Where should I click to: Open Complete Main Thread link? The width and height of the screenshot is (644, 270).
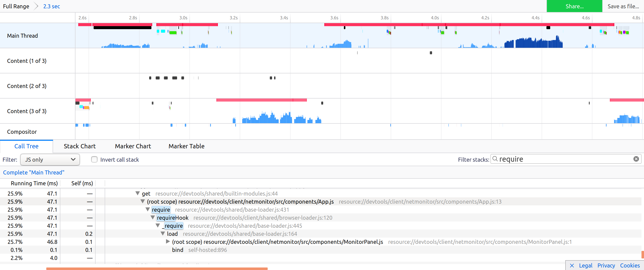33,172
